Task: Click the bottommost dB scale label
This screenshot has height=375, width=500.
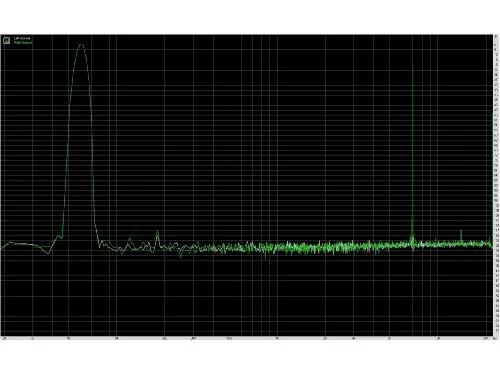Action: pos(497,331)
